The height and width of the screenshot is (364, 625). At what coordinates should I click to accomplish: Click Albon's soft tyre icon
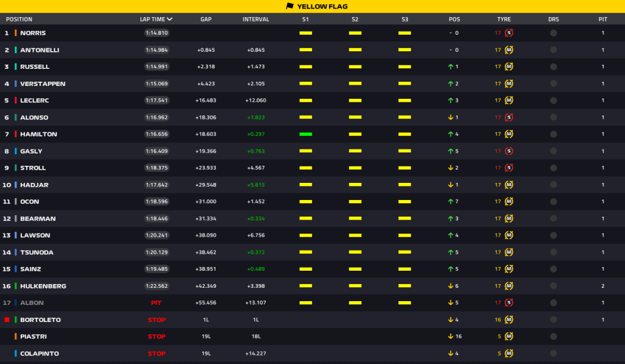point(508,302)
